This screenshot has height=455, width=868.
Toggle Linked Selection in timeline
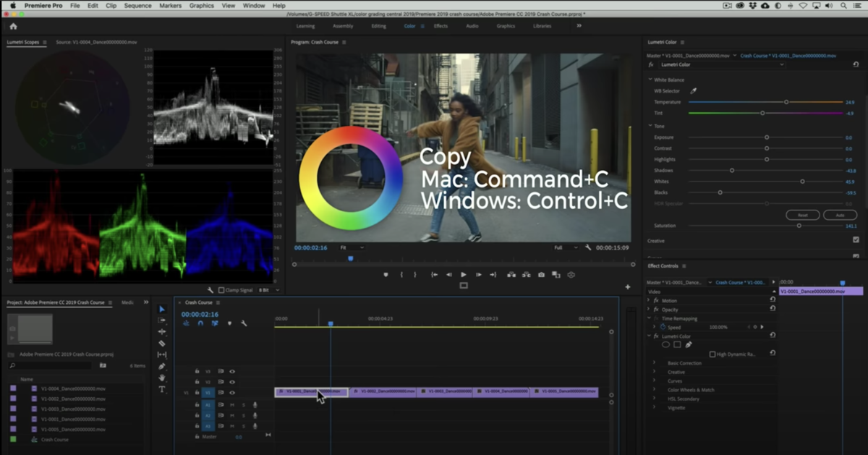point(215,323)
